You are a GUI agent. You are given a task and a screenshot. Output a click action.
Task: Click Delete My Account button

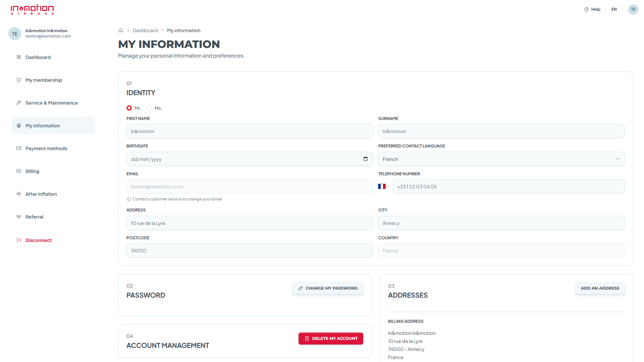point(331,339)
